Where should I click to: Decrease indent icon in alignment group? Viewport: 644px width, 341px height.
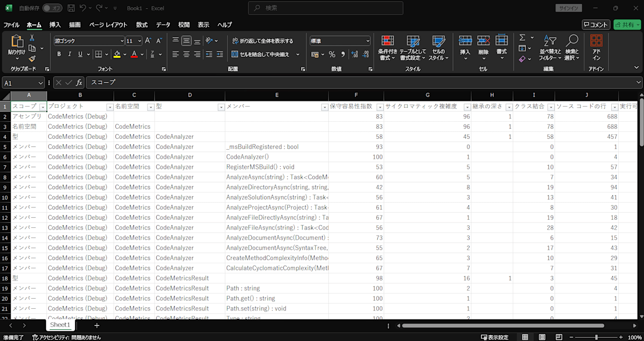tap(210, 54)
